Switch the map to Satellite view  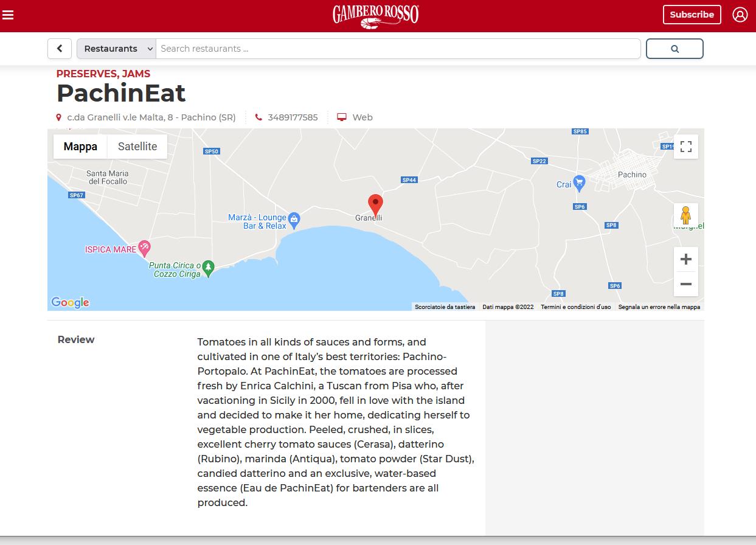pos(137,147)
